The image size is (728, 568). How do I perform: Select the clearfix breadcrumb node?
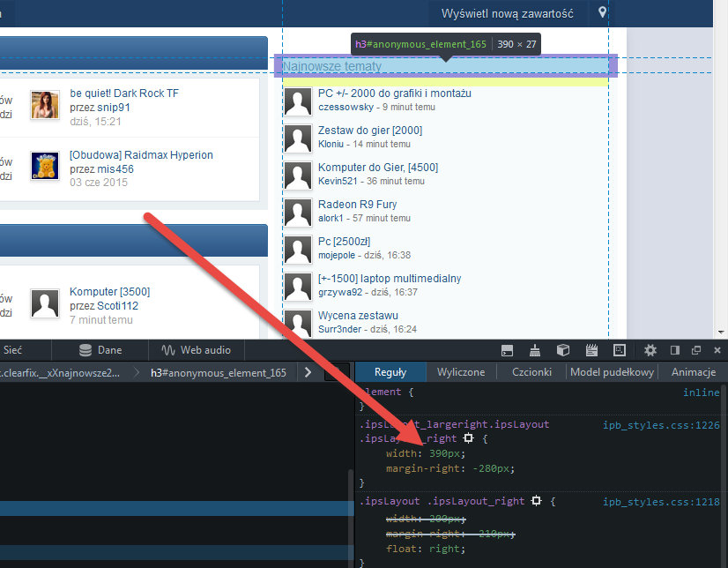click(x=60, y=372)
